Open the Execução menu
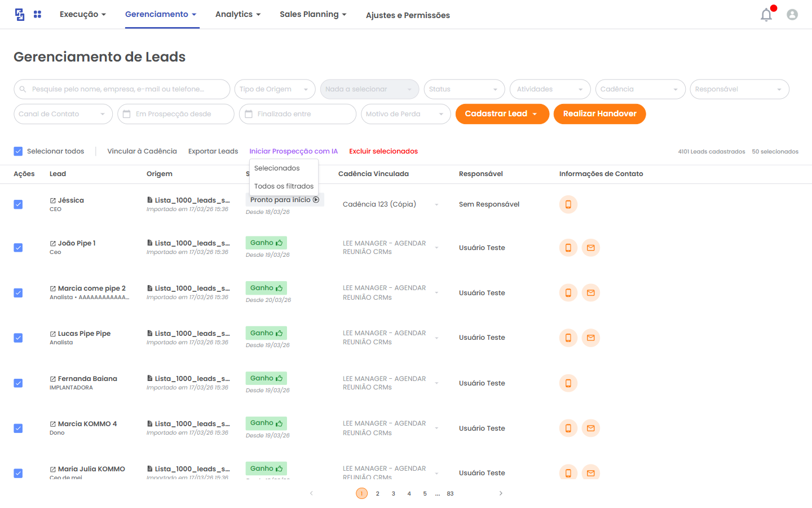Image resolution: width=812 pixels, height=508 pixels. coord(83,15)
